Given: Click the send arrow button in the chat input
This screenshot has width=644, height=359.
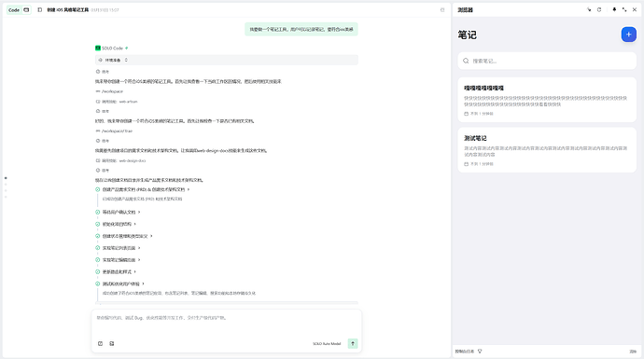Looking at the screenshot, I should click(x=353, y=343).
